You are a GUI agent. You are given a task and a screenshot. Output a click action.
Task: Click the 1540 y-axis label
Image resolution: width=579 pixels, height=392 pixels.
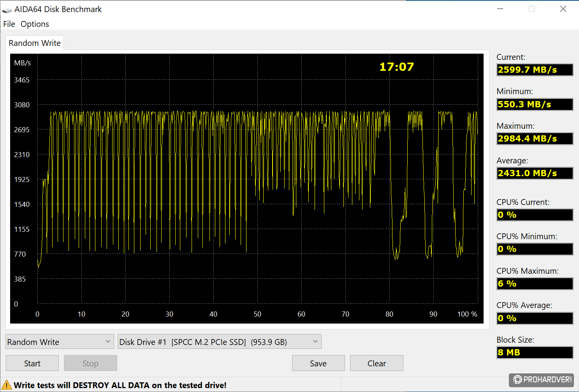pos(22,205)
